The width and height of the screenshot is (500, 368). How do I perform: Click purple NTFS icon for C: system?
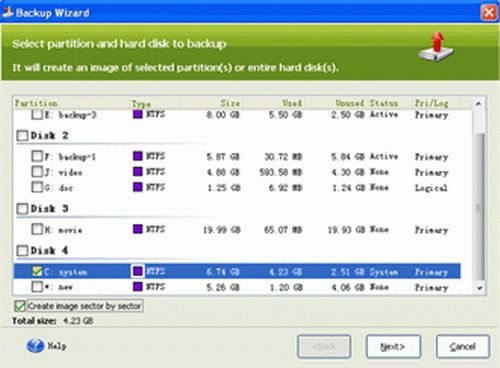point(138,271)
